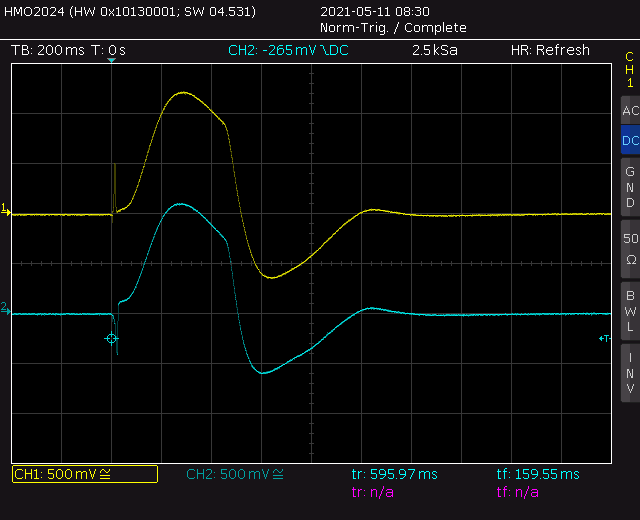Select DC coupling softkey
This screenshot has width=640, height=520.
630,140
